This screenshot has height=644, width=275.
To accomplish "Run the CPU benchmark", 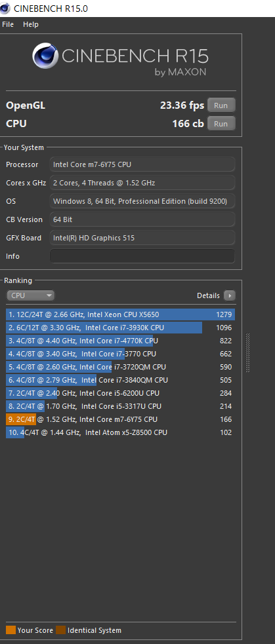I will pyautogui.click(x=221, y=124).
